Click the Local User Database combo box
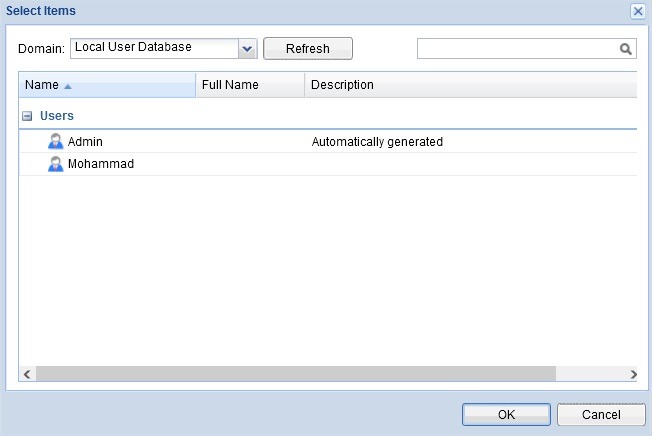This screenshot has width=652, height=436. pyautogui.click(x=154, y=48)
